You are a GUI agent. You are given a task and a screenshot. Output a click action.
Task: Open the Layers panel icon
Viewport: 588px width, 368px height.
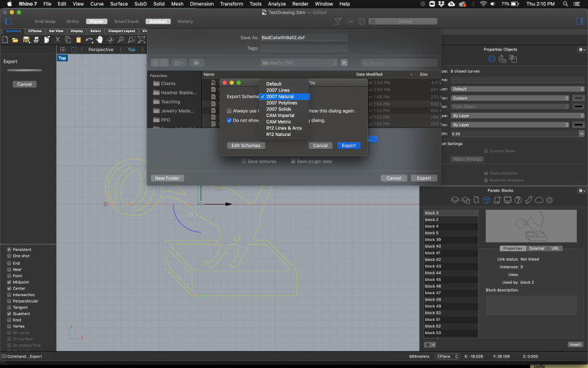tap(455, 200)
